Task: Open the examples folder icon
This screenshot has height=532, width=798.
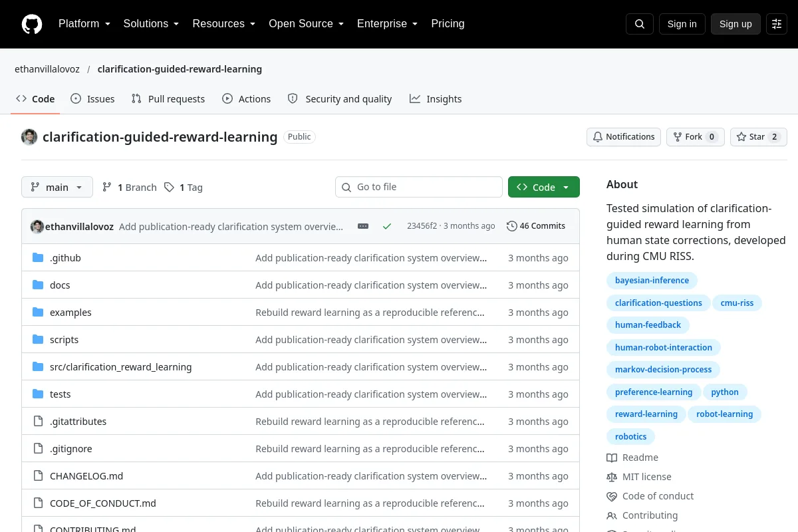Action: [x=38, y=313]
